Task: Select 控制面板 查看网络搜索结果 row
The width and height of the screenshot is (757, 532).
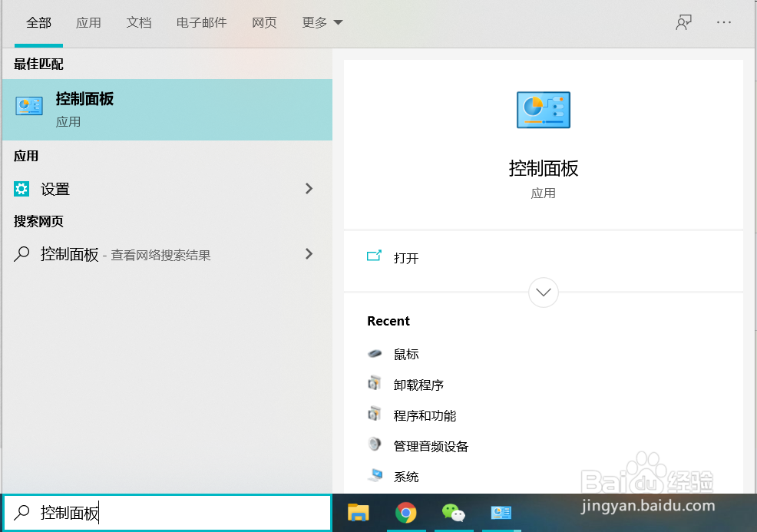Action: [167, 254]
